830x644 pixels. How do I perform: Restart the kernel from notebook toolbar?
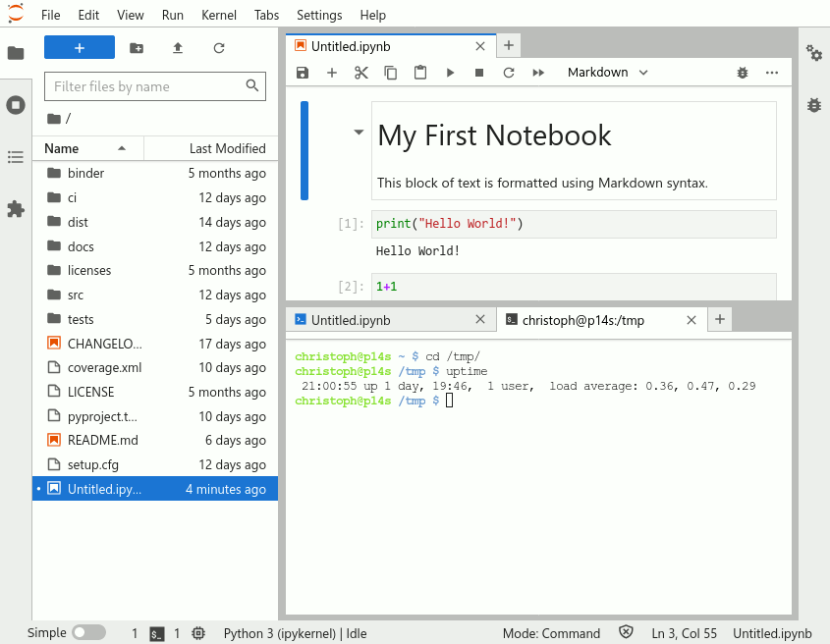point(509,73)
